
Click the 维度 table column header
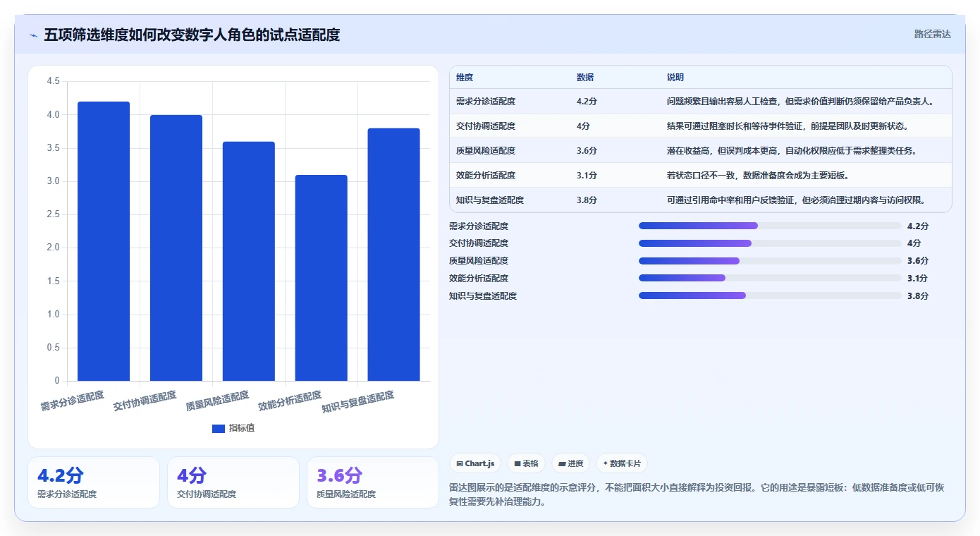(465, 78)
